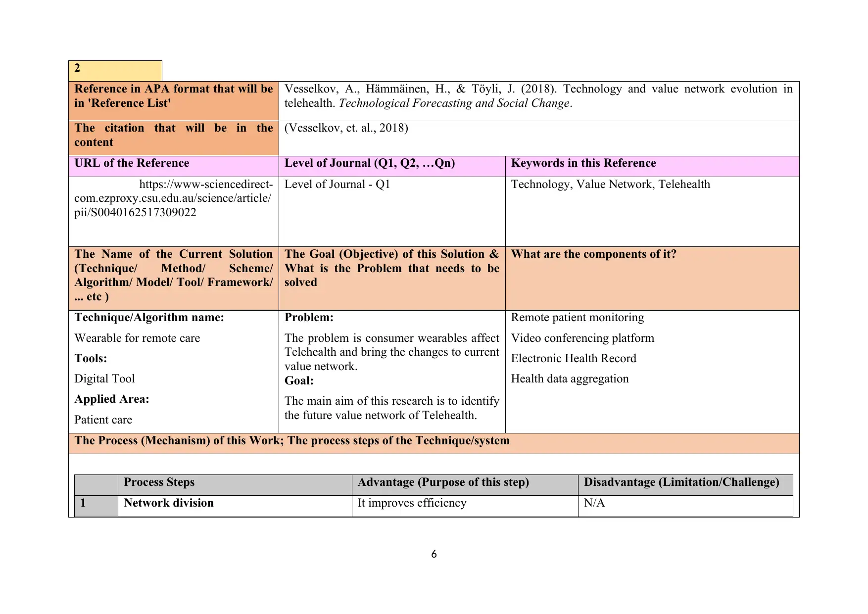Click the 'Applied Area:' label
The width and height of the screenshot is (868, 614).
pyautogui.click(x=112, y=399)
